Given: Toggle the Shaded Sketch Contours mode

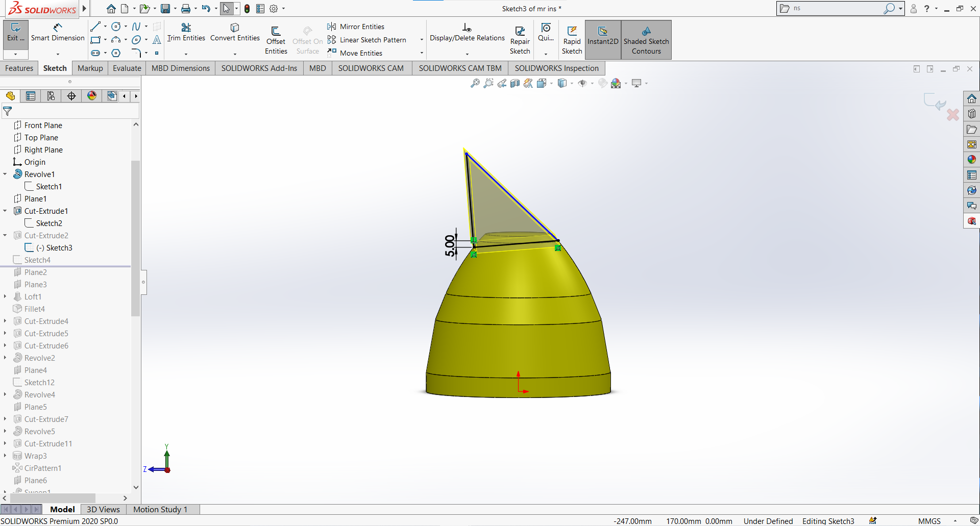Looking at the screenshot, I should tap(646, 40).
